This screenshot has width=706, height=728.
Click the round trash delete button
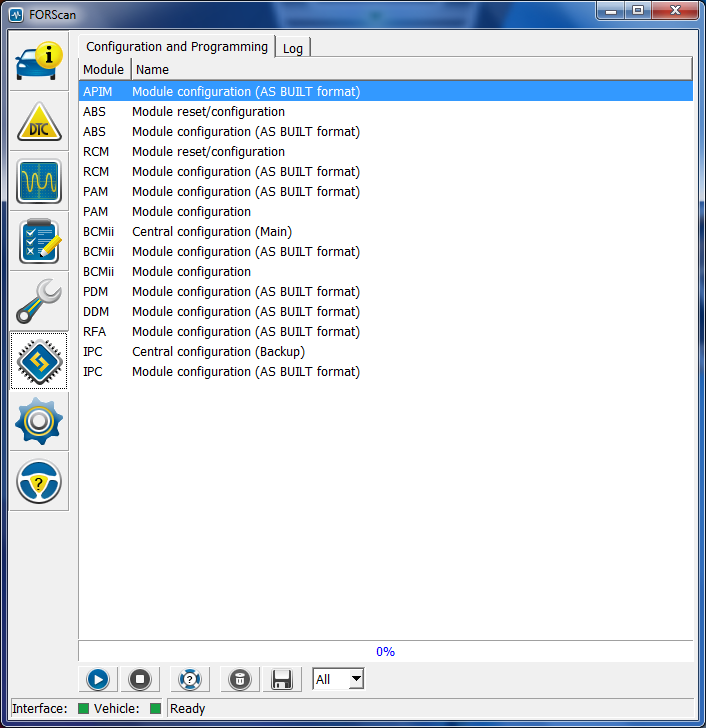[239, 680]
